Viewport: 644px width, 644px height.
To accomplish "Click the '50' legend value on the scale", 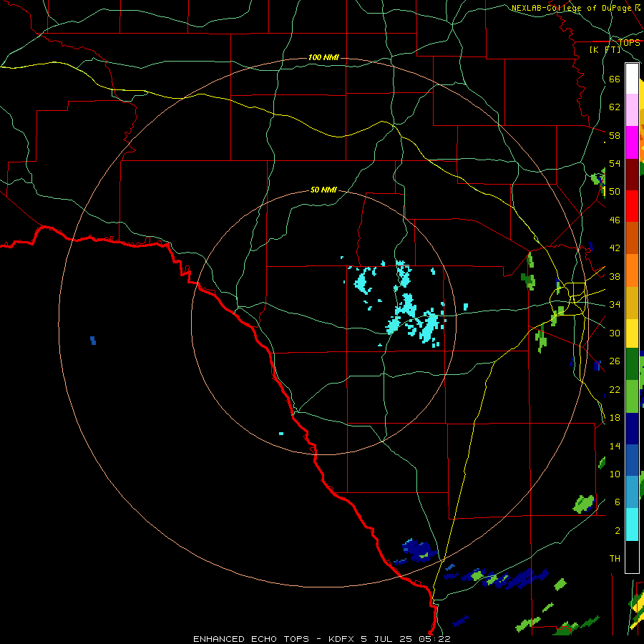I will coord(615,192).
